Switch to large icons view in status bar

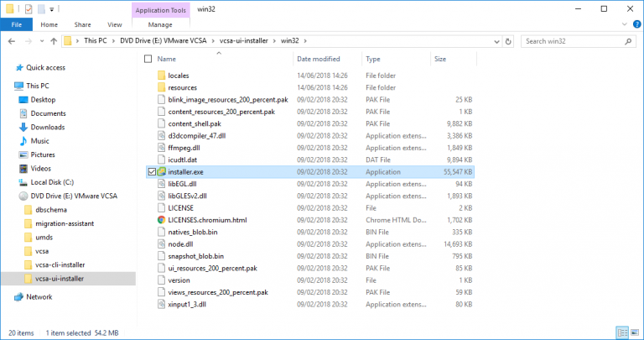[x=635, y=332]
